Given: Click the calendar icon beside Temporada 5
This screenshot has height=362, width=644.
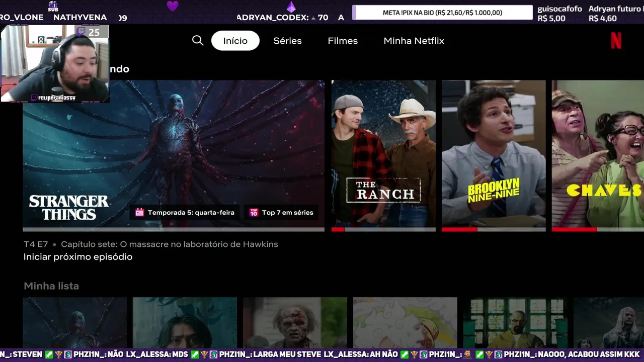Looking at the screenshot, I should (x=139, y=213).
